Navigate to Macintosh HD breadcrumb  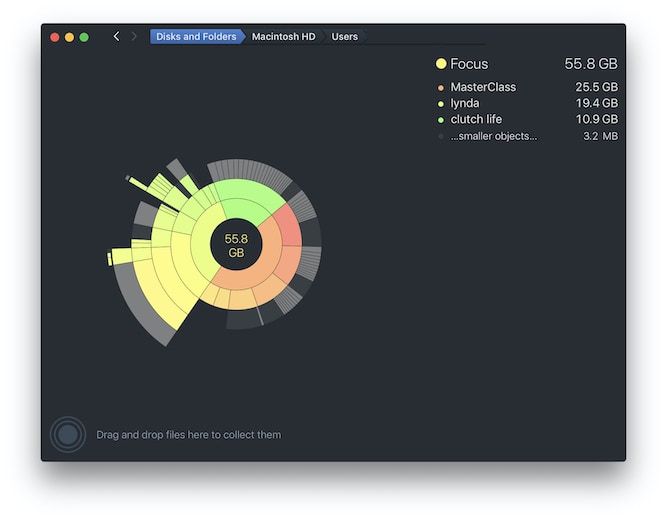283,37
